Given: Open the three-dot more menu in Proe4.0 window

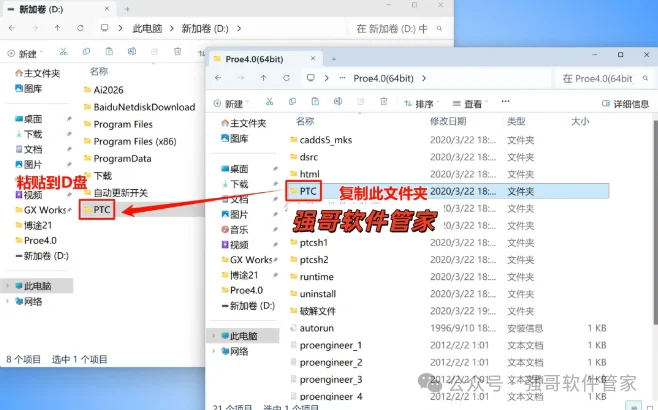Looking at the screenshot, I should pos(505,101).
